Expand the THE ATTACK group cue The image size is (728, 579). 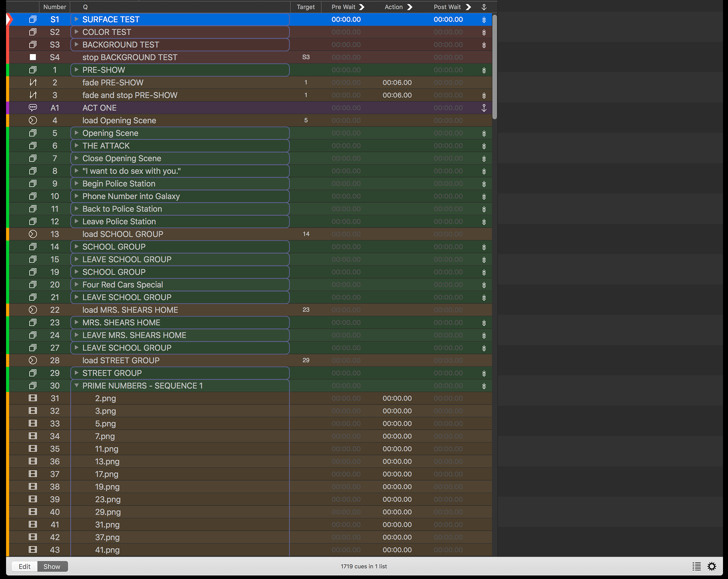click(76, 146)
